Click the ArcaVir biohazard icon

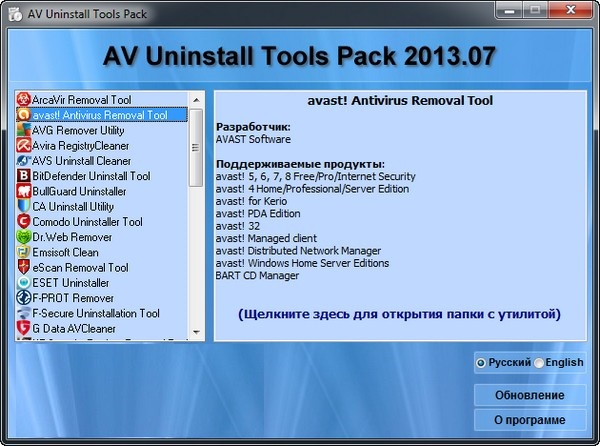click(x=23, y=99)
